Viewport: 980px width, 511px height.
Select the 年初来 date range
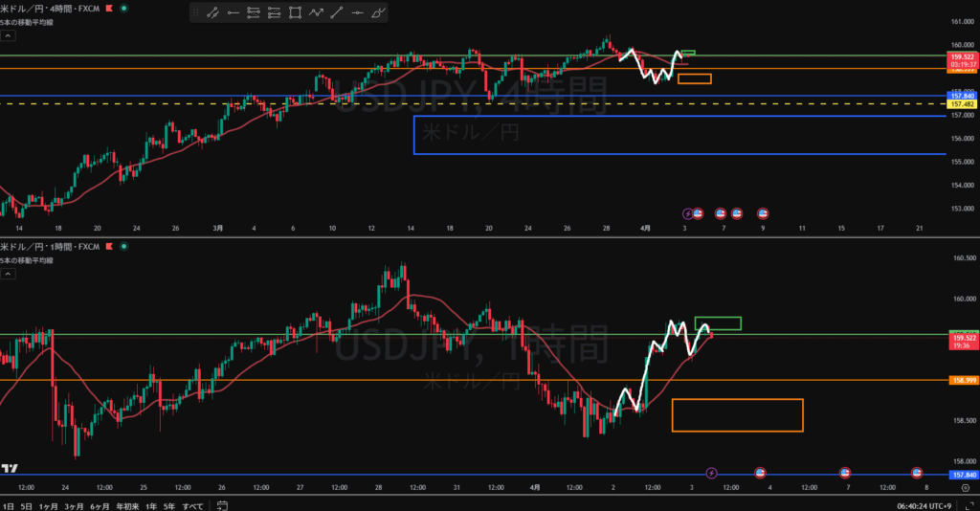click(x=124, y=504)
